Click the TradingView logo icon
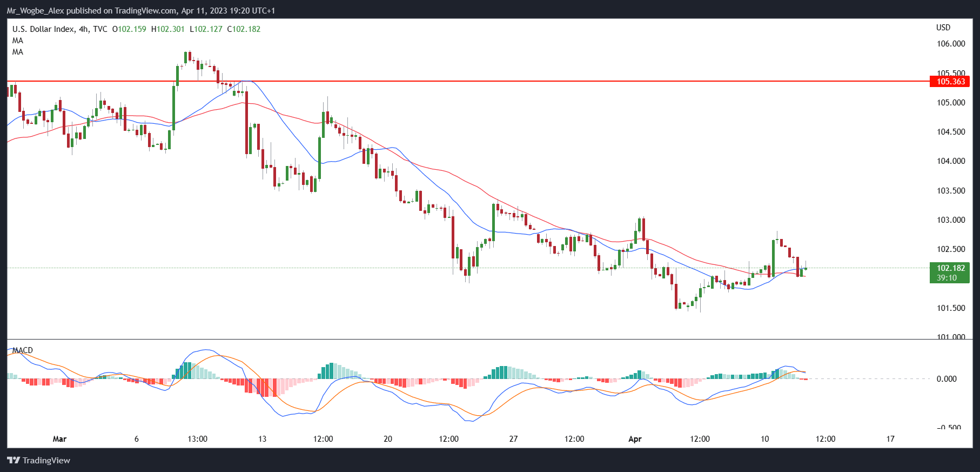The image size is (980, 472). tap(14, 460)
